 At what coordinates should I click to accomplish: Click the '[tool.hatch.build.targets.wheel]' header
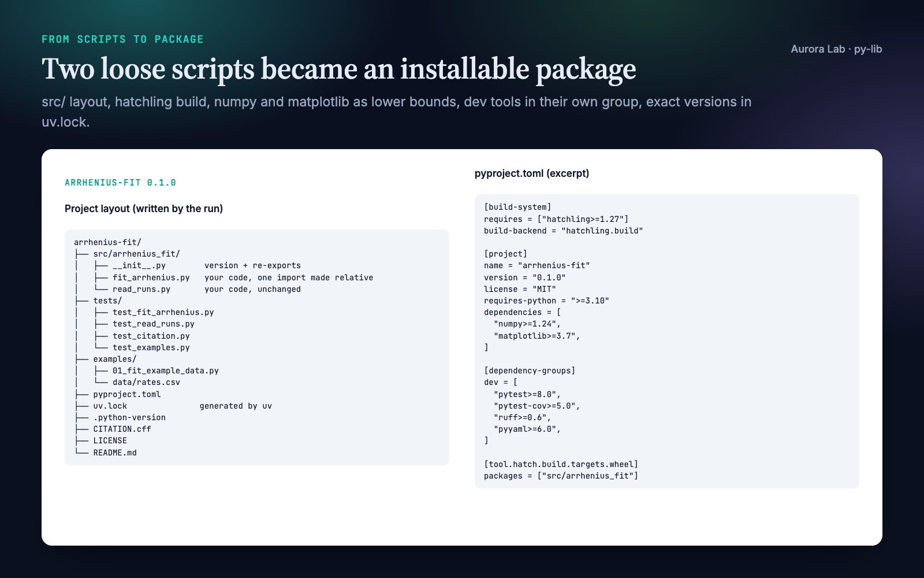pyautogui.click(x=561, y=464)
